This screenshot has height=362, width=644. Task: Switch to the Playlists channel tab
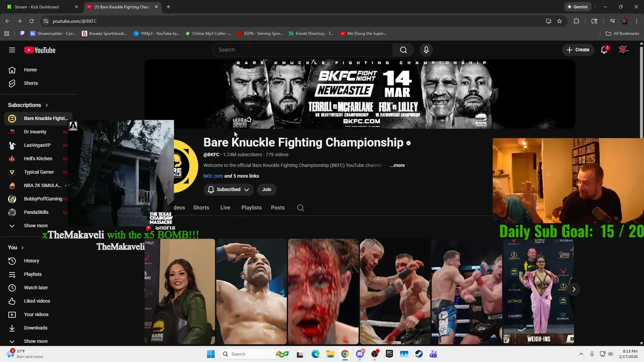point(252,208)
